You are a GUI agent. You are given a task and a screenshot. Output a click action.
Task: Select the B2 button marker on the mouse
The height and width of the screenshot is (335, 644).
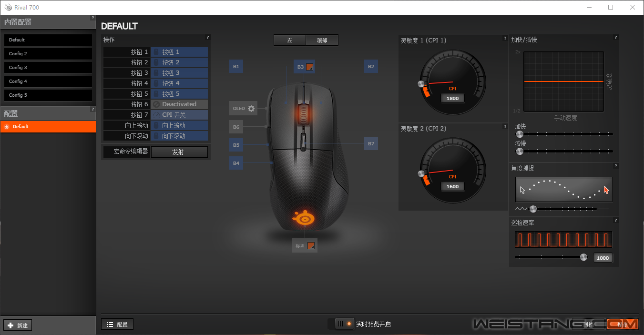pyautogui.click(x=371, y=67)
